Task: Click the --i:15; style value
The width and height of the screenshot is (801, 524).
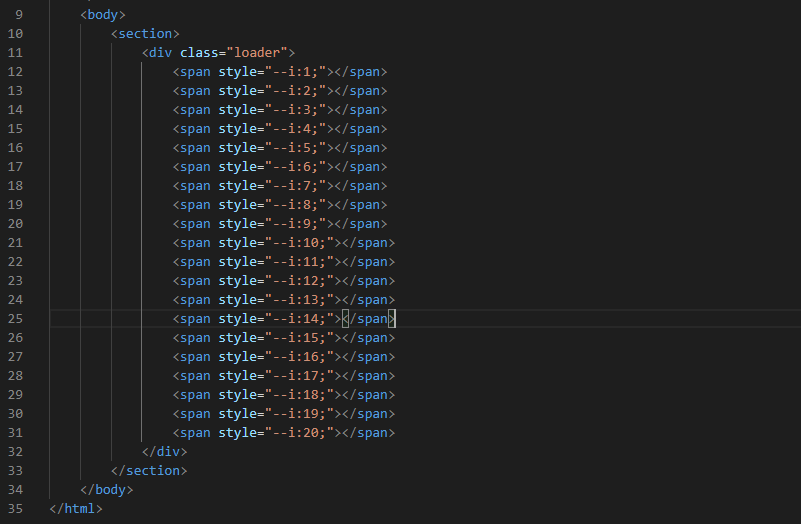Action: 299,338
